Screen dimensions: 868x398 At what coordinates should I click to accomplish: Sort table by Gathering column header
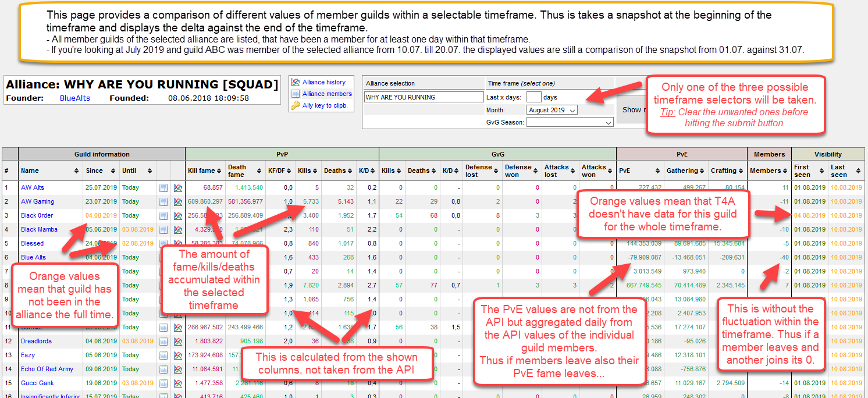click(685, 170)
